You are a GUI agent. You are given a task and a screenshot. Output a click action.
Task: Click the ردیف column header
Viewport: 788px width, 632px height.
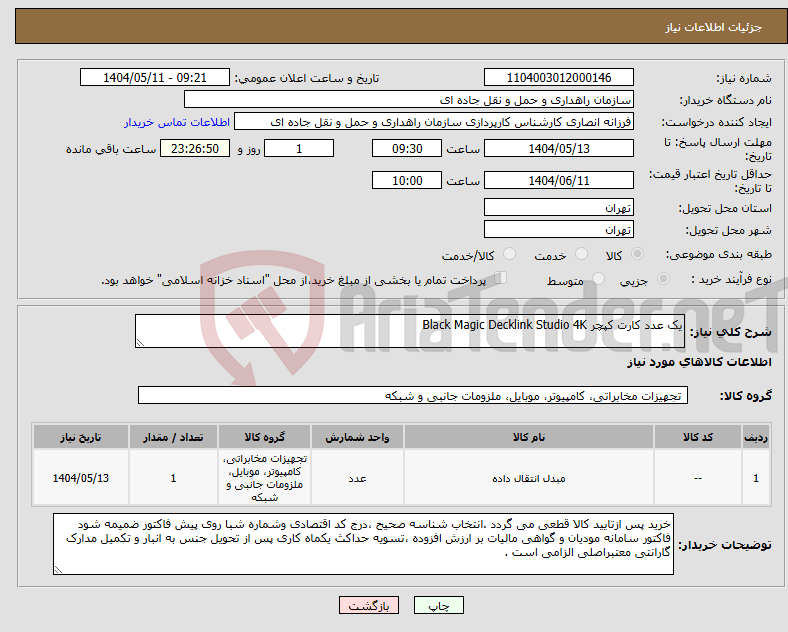[x=756, y=437]
